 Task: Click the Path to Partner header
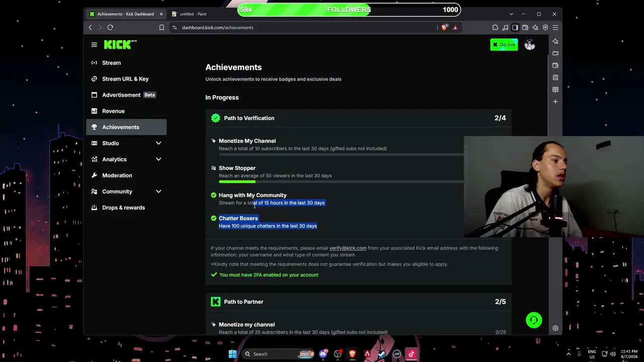pos(358,302)
